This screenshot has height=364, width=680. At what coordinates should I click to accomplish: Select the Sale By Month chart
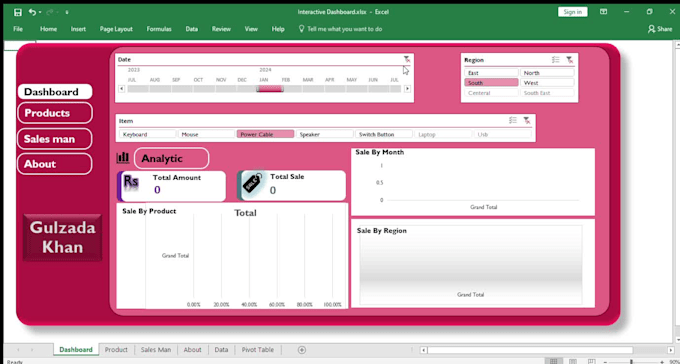tap(473, 182)
